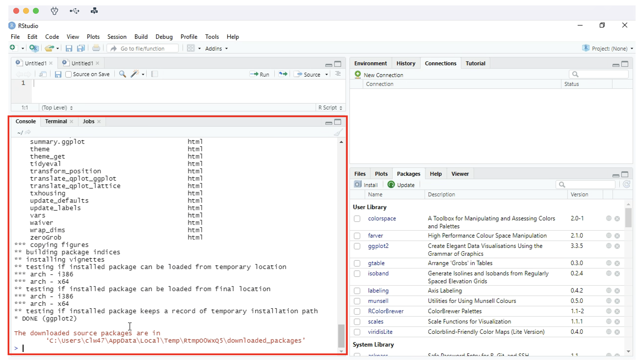640x364 pixels.
Task: Remove the scales package
Action: tap(617, 322)
